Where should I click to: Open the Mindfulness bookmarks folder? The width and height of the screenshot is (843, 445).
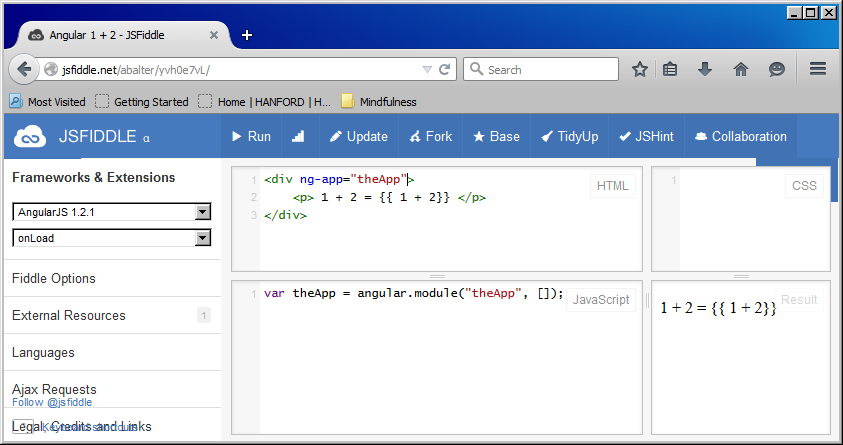pyautogui.click(x=379, y=102)
